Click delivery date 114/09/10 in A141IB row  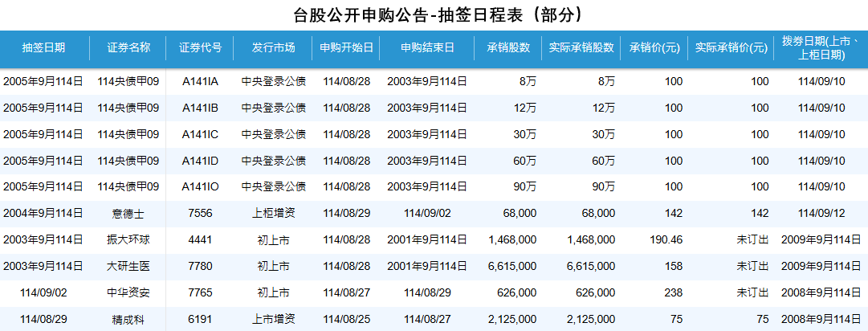(821, 108)
